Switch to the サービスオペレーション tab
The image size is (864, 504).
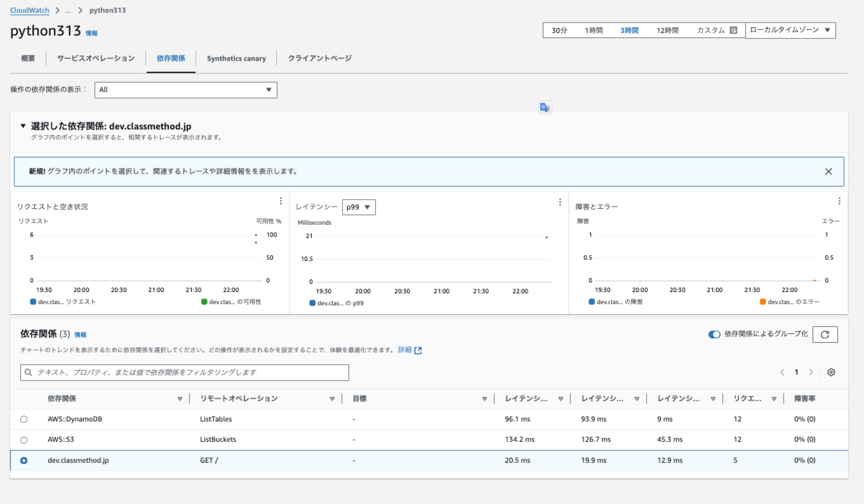coord(96,58)
